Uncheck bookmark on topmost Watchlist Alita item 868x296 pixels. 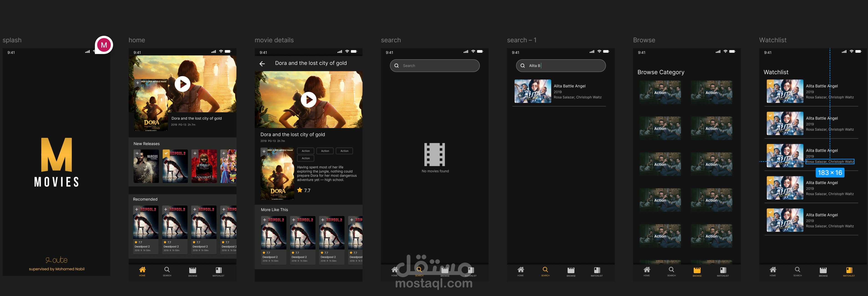770,83
